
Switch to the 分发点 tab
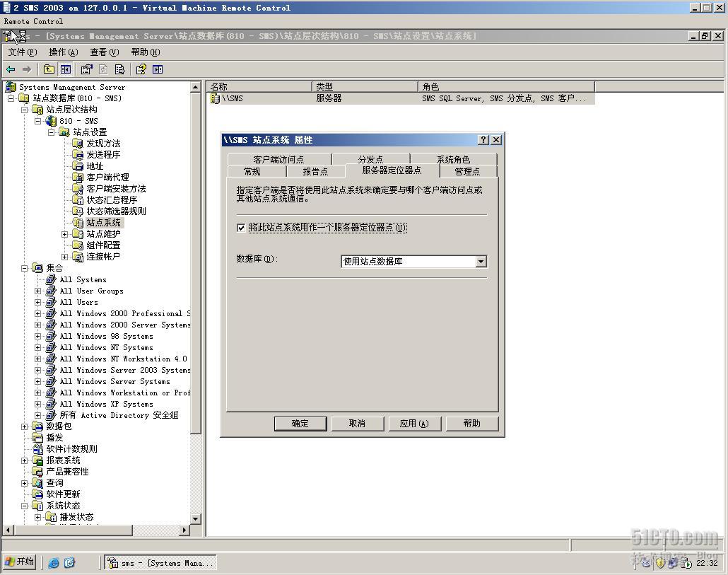(x=370, y=159)
